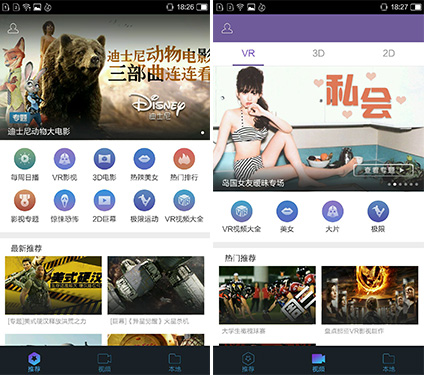Select the 惊悚恐怖 mask icon
The width and height of the screenshot is (424, 375).
point(65,200)
